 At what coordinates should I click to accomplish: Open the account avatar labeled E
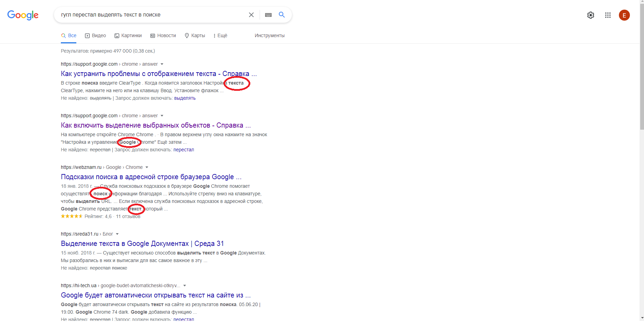tap(624, 15)
